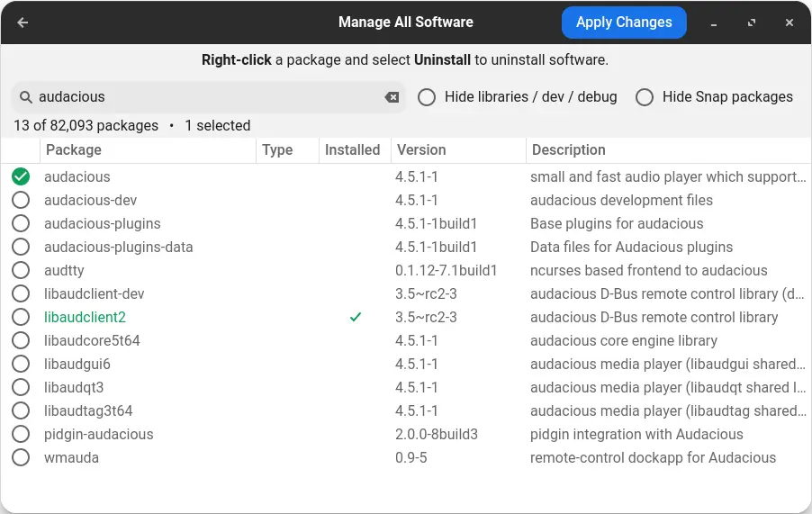Click 'audacious core engine library' description
This screenshot has height=514, width=812.
click(624, 340)
